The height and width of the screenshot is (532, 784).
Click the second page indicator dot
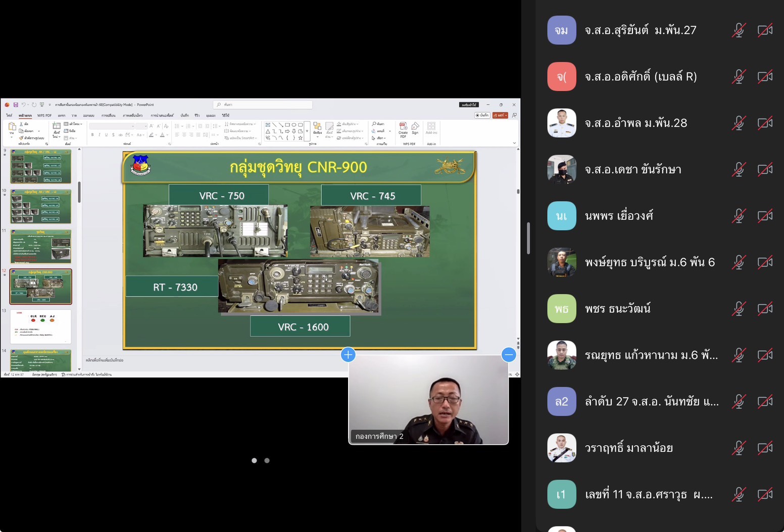point(267,460)
